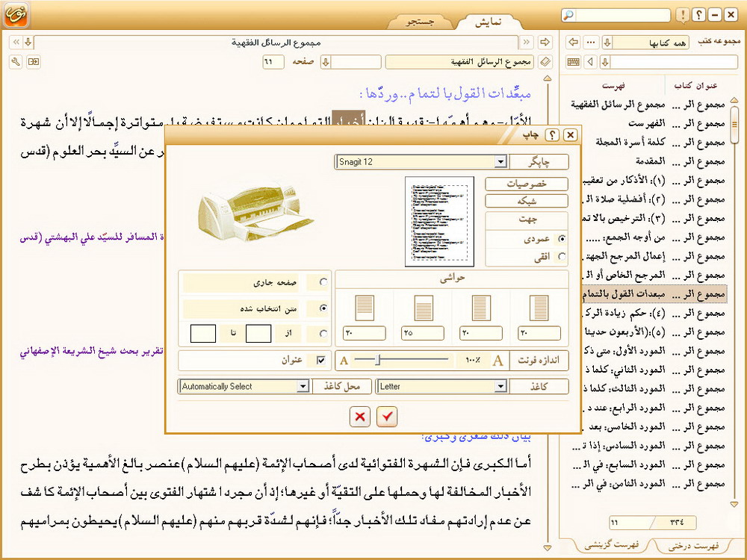Select the افقی (landscape) orientation radio

(562, 257)
